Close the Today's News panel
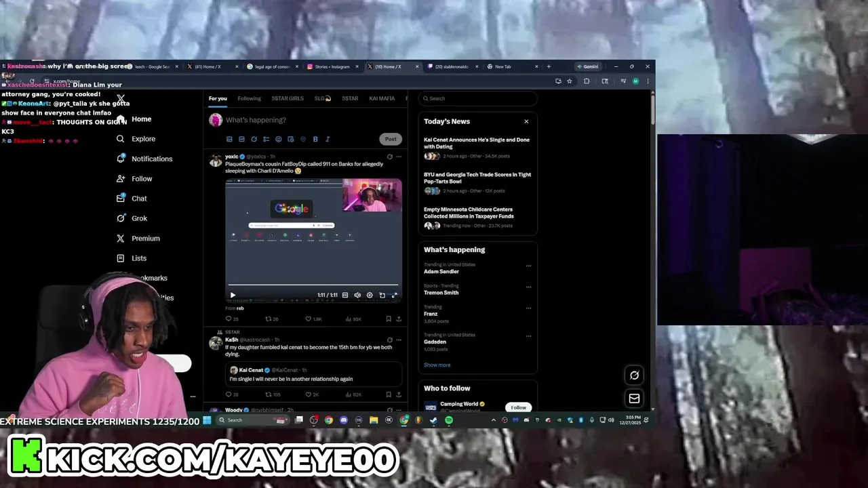 click(x=526, y=121)
